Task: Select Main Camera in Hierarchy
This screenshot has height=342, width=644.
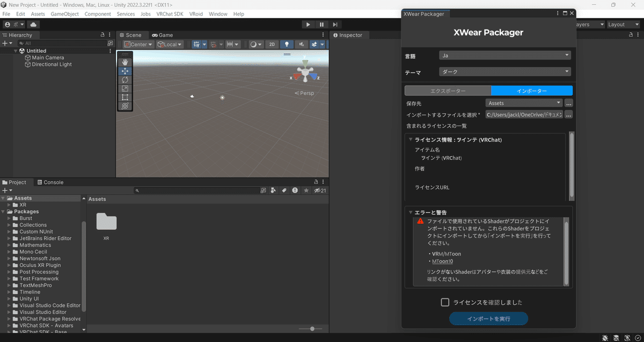Action: [x=48, y=57]
